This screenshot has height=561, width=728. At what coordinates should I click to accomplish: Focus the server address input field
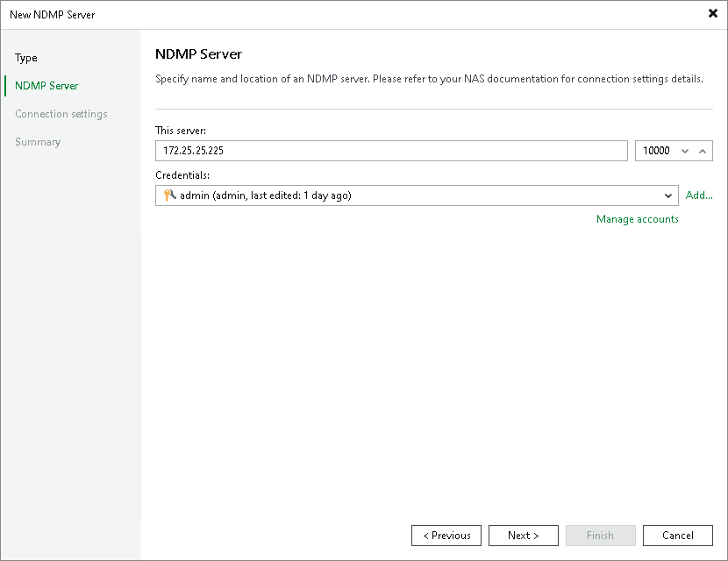pyautogui.click(x=391, y=151)
